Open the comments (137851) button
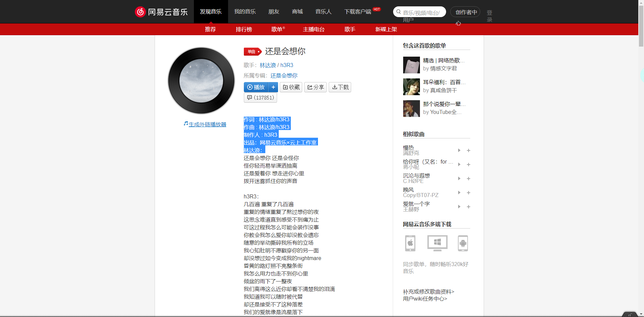644x317 pixels. [x=260, y=98]
